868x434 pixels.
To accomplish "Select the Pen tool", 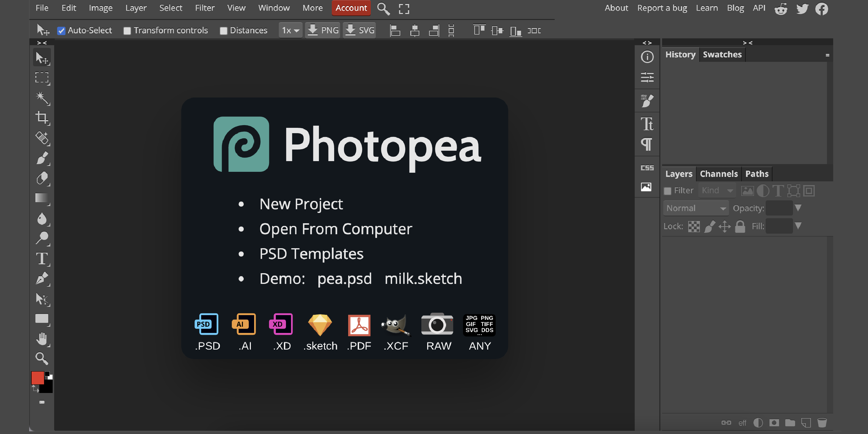I will [42, 279].
